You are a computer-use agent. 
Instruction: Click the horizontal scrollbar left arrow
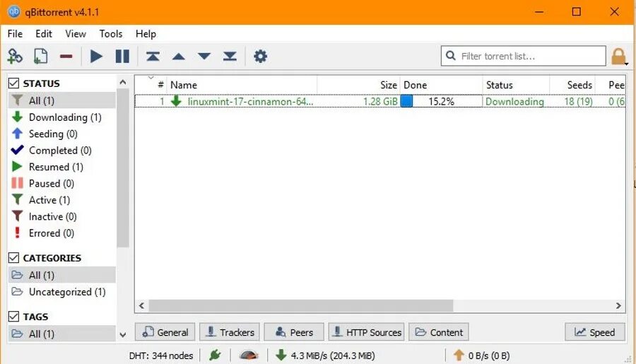141,305
